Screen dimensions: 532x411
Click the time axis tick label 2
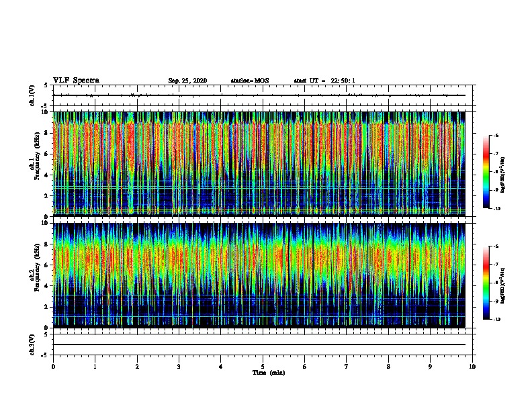pos(137,367)
